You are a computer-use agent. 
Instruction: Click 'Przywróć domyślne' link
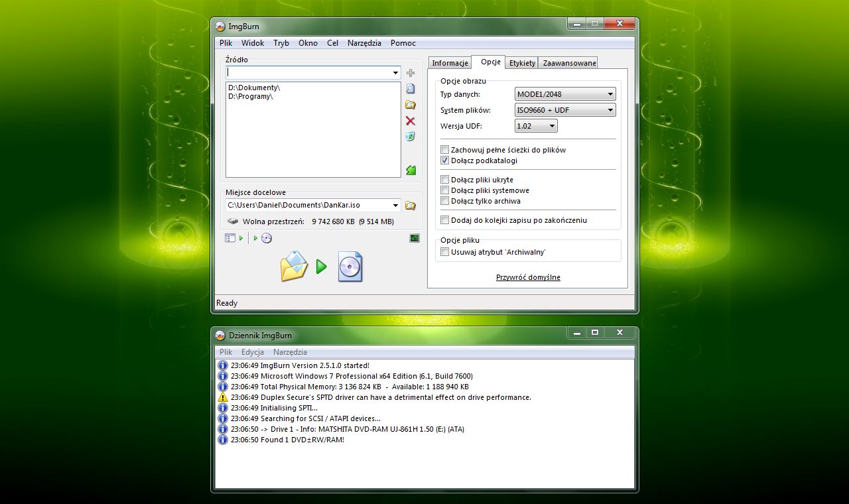[x=528, y=277]
